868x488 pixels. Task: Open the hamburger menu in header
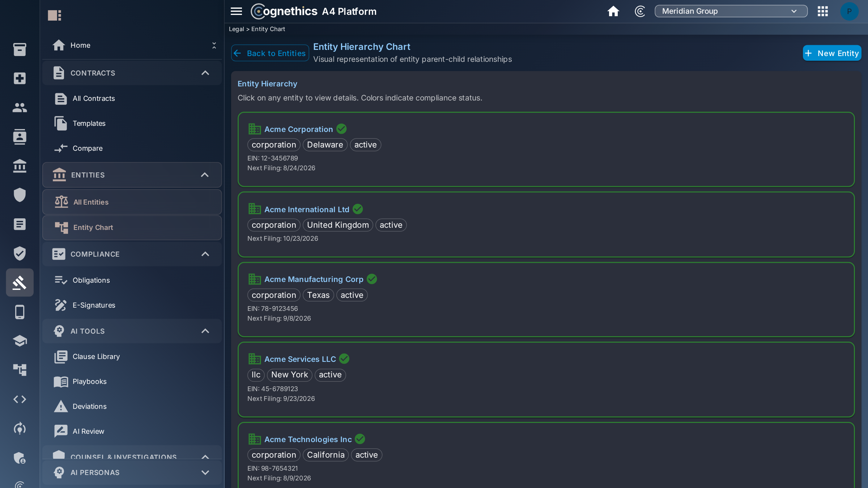click(x=236, y=11)
